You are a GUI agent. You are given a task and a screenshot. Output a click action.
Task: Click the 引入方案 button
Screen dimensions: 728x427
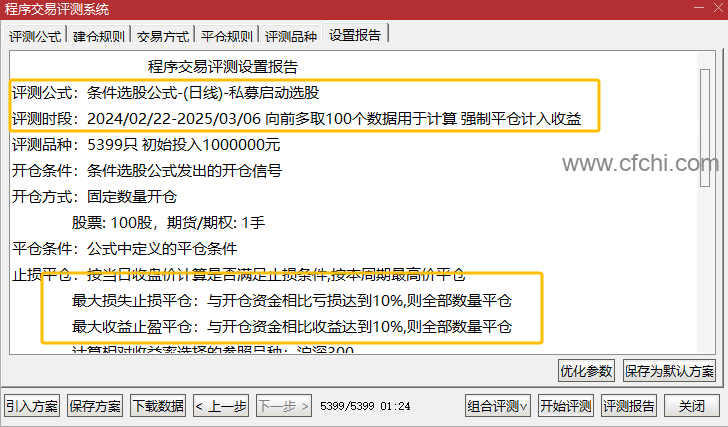[32, 406]
